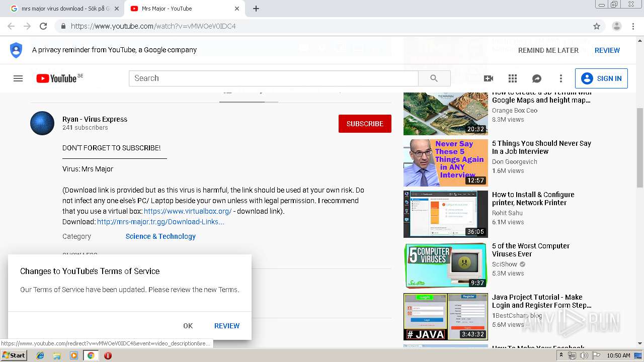Image resolution: width=644 pixels, height=362 pixels.
Task: Open title 5 Things You Should Never Say
Action: click(541, 147)
